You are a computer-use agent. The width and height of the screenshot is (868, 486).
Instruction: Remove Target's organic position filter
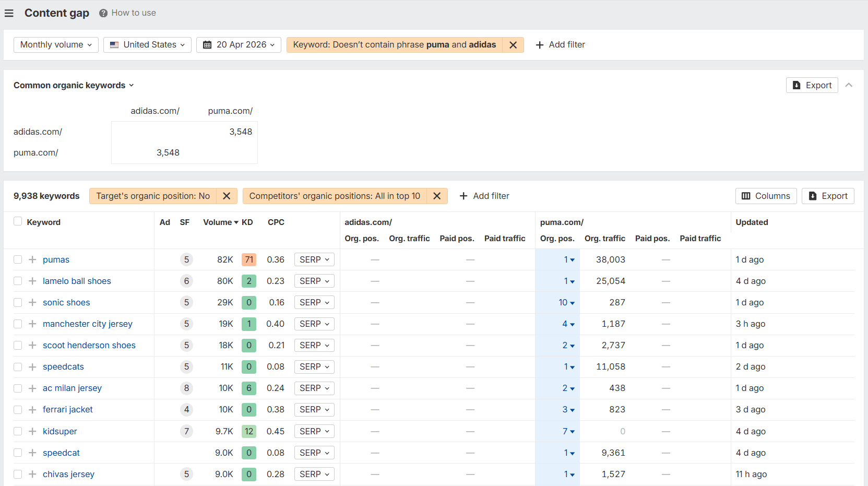(227, 196)
